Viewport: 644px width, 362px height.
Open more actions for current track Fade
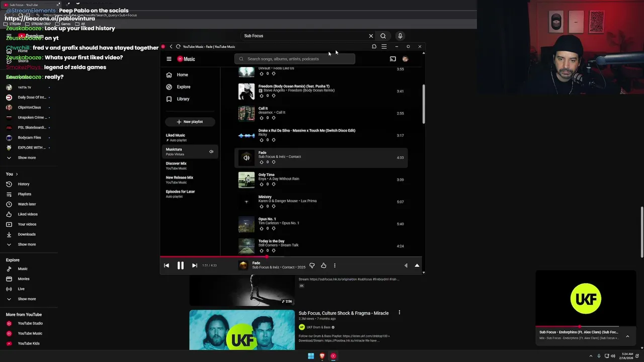tap(335, 265)
